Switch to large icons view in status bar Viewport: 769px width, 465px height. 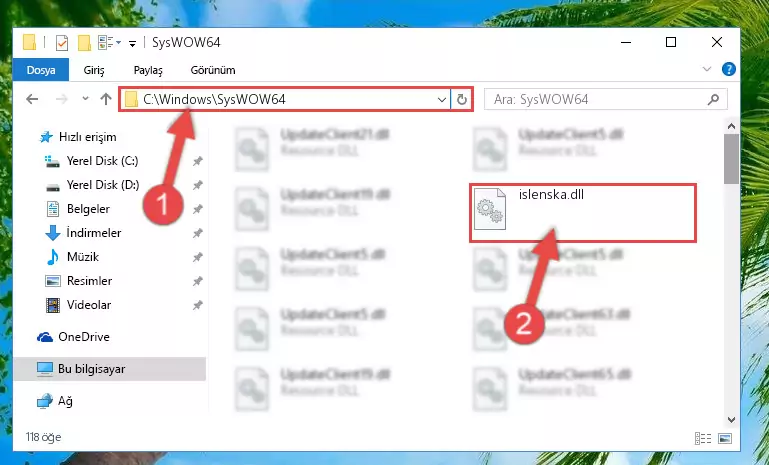(725, 438)
